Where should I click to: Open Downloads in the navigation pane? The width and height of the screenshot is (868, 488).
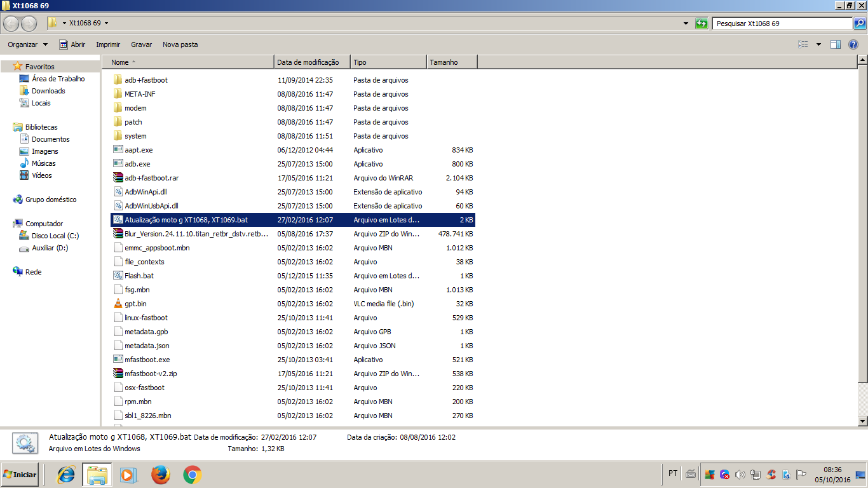point(48,91)
